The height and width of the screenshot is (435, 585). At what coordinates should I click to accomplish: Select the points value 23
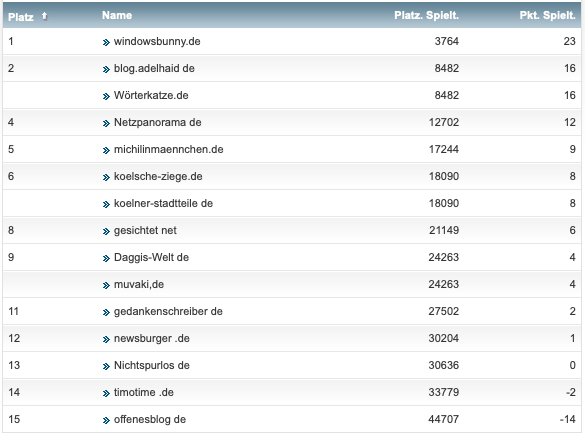click(x=569, y=41)
